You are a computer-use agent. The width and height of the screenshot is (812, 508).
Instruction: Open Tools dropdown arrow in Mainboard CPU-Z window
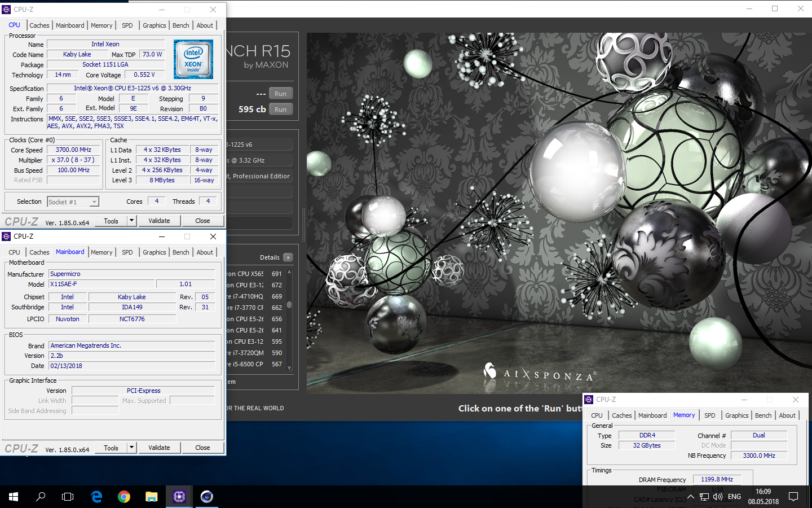pos(131,448)
